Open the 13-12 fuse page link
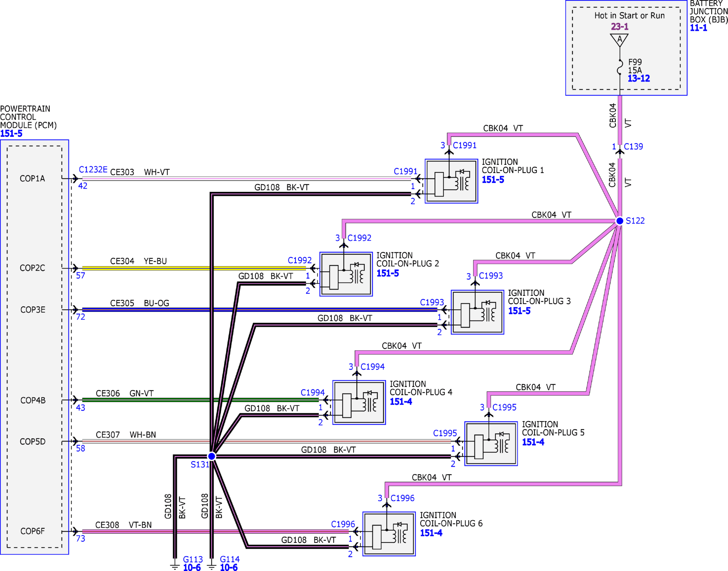Viewport: 728px width, 571px height. [x=638, y=79]
